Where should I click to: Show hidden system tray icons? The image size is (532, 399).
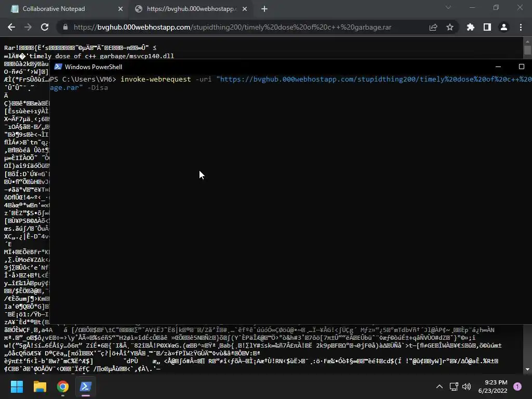(440, 387)
